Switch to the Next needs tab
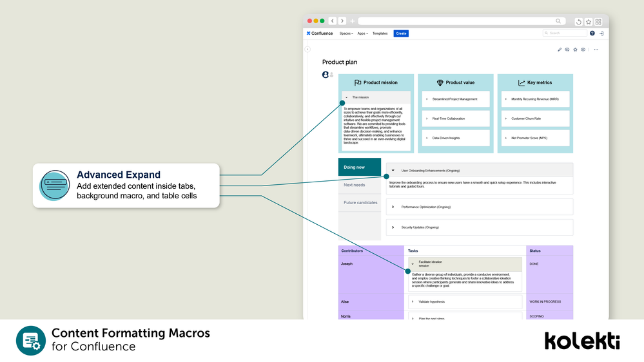Screen dimensions: 644x362 [x=359, y=185]
